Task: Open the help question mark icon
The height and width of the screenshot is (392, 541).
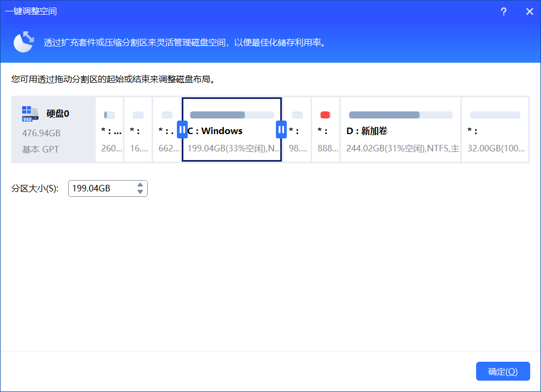Action: pos(504,12)
